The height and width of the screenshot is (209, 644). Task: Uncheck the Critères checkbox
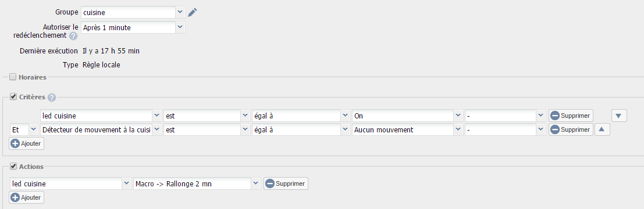[x=13, y=97]
